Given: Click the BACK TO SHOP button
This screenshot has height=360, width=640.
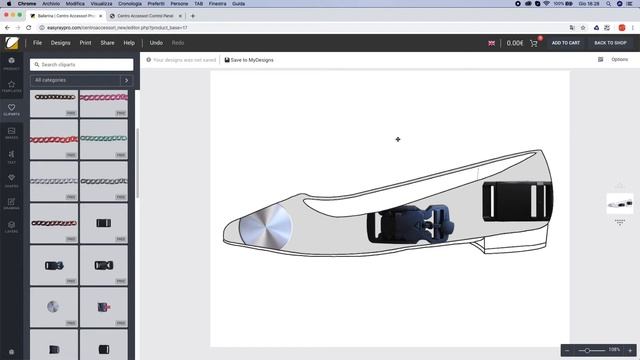Looking at the screenshot, I should (610, 43).
